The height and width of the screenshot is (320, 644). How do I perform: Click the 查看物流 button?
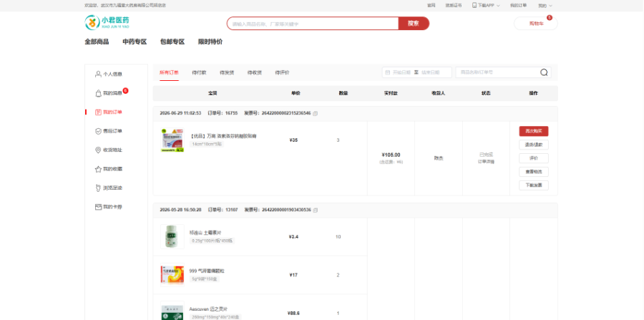tap(534, 172)
